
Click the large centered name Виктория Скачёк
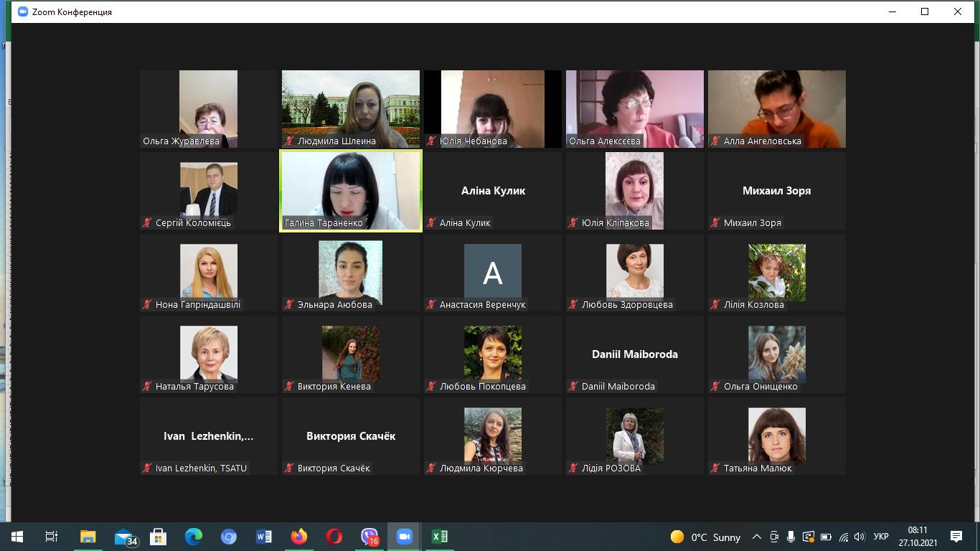tap(351, 436)
